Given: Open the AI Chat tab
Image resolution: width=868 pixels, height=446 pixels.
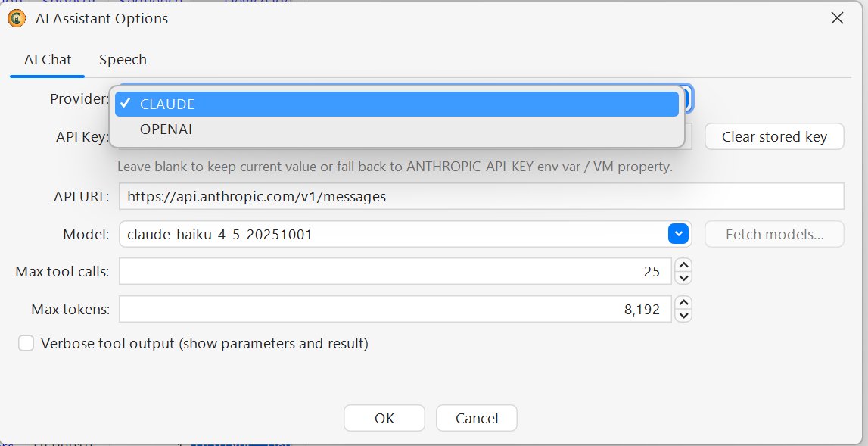Looking at the screenshot, I should coord(48,60).
